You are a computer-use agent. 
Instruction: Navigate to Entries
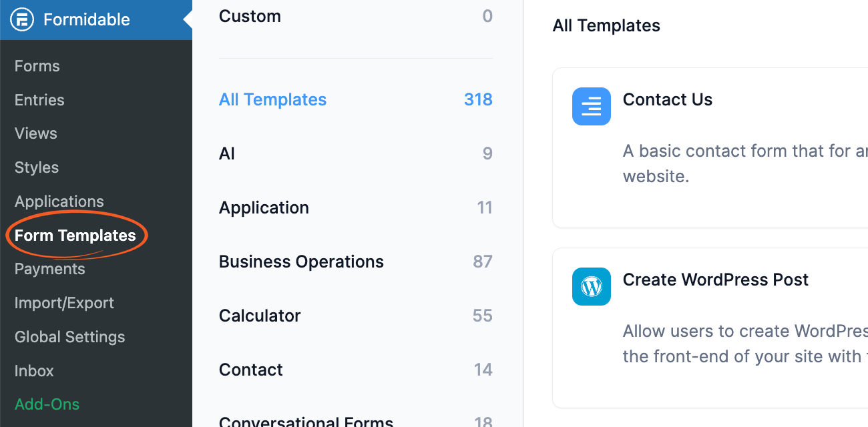point(39,99)
